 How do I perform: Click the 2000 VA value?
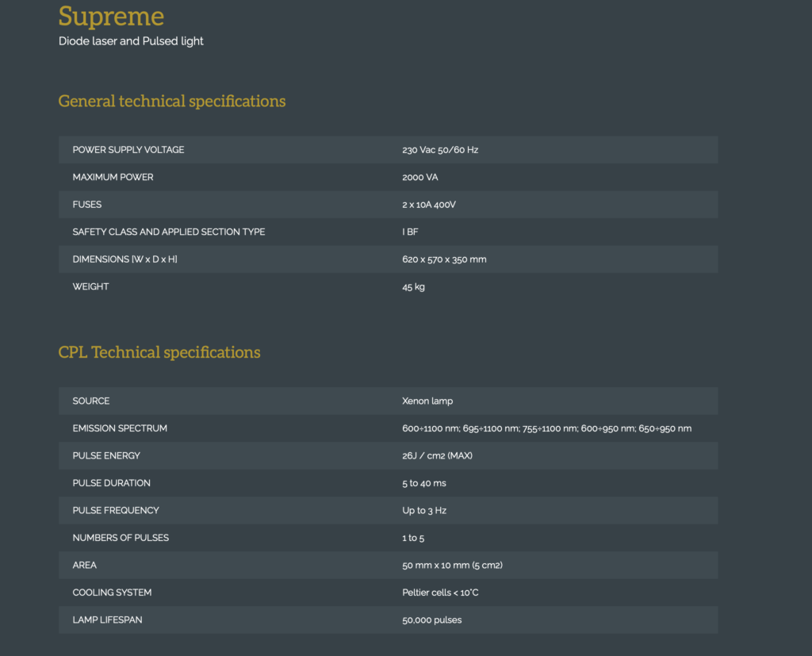point(419,177)
